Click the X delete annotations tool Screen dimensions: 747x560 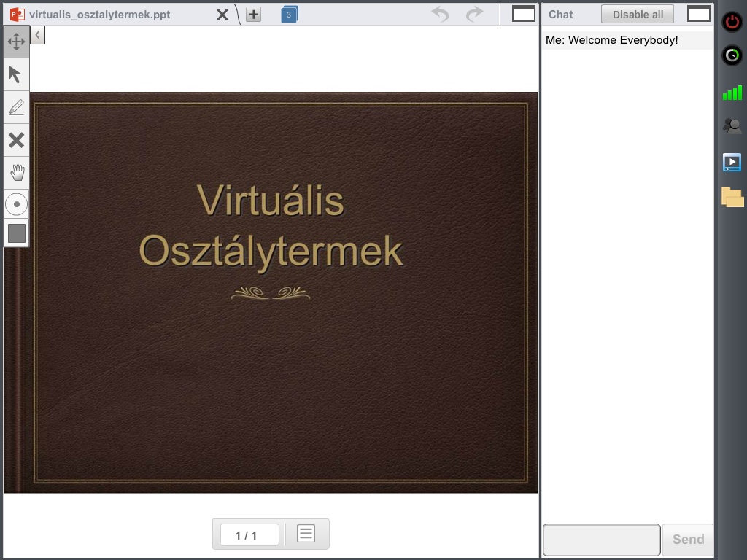coord(16,140)
